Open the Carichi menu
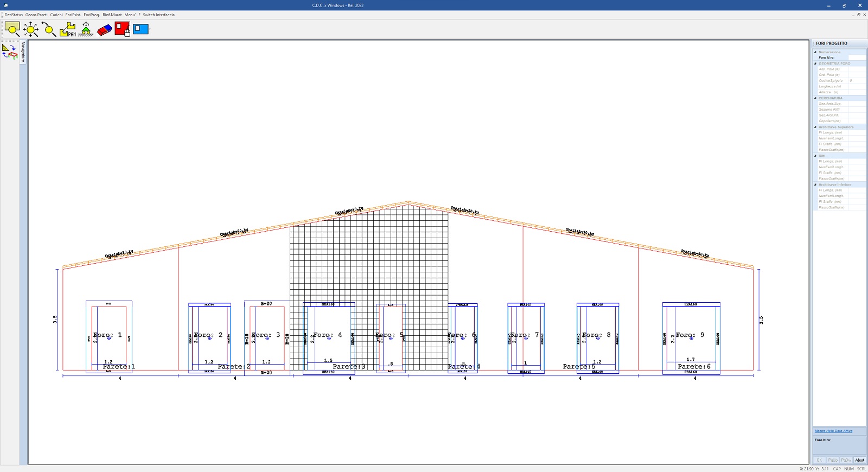 (56, 15)
